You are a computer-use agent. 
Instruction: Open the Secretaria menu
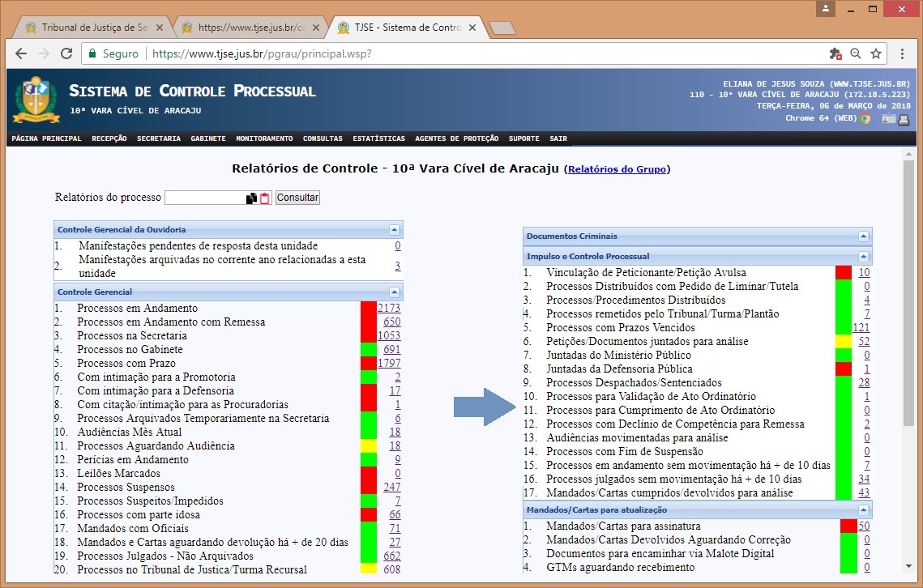click(x=159, y=139)
